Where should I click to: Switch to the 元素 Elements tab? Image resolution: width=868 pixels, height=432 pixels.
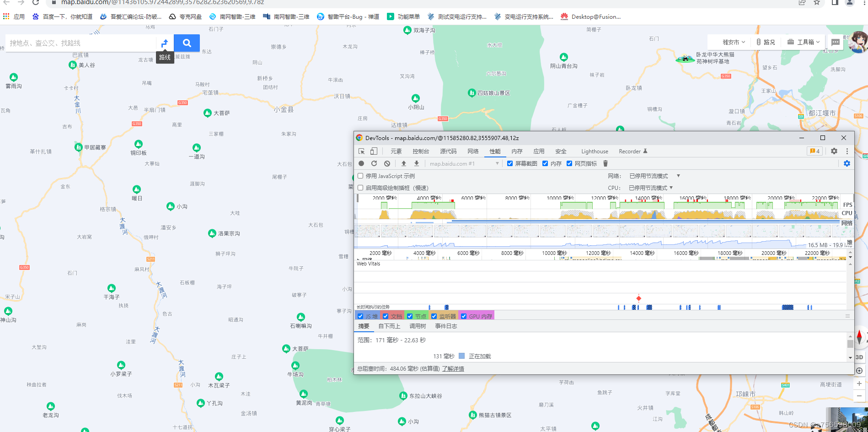[x=396, y=151]
